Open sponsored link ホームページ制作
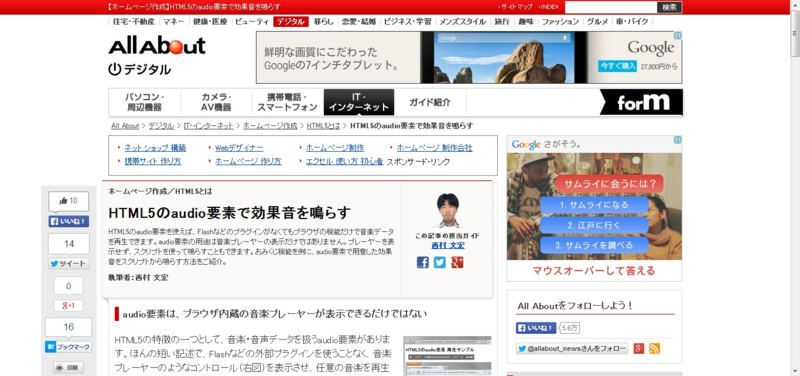Viewport: 800px width, 376px height. click(x=335, y=148)
